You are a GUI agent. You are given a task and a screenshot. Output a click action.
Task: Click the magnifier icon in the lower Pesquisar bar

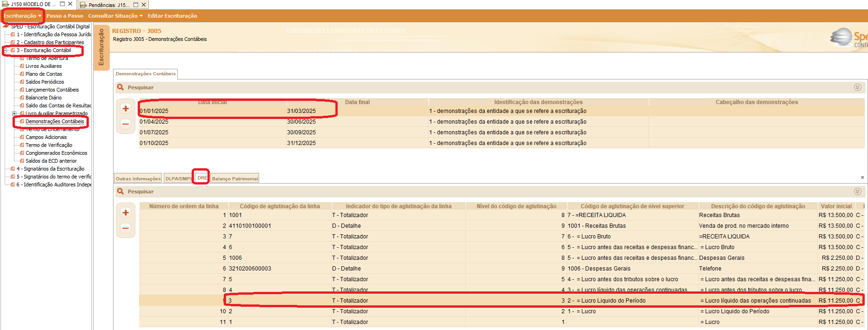click(x=120, y=191)
